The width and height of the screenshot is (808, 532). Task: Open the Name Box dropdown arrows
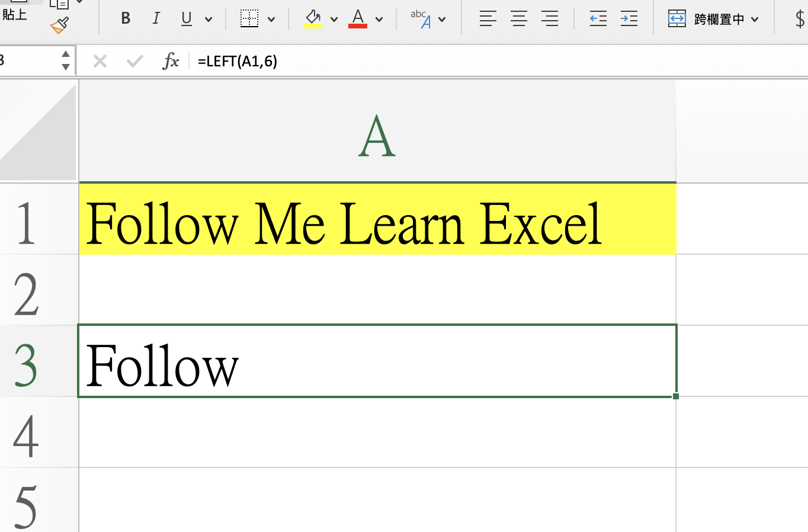(x=66, y=60)
